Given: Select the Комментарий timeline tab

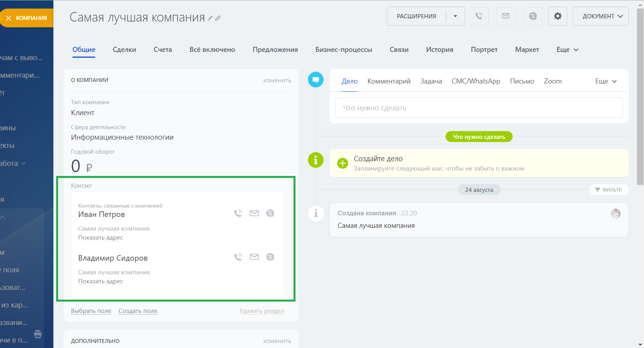Looking at the screenshot, I should 389,81.
